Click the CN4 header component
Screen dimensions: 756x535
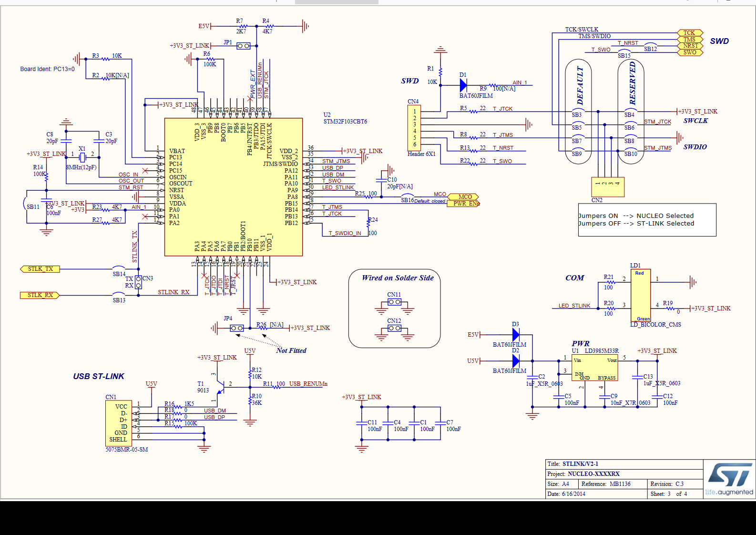[414, 128]
